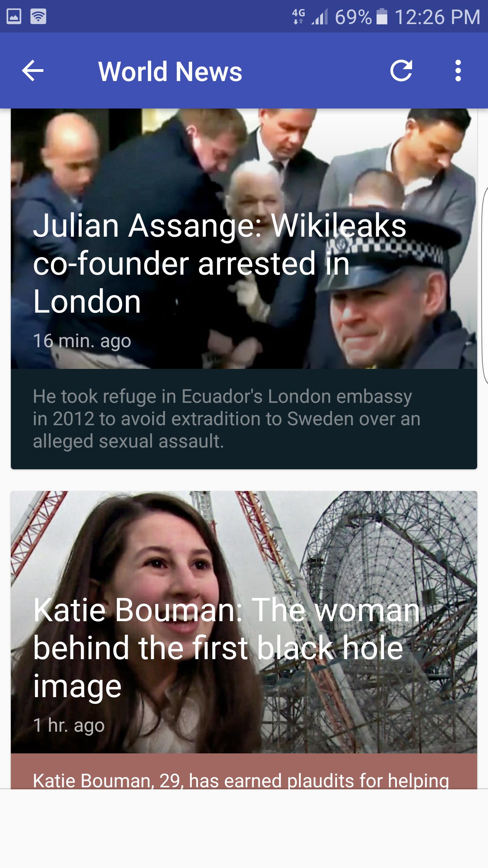488x868 pixels.
Task: Tap the Katie Bouman, 29 summary text
Action: tap(241, 780)
